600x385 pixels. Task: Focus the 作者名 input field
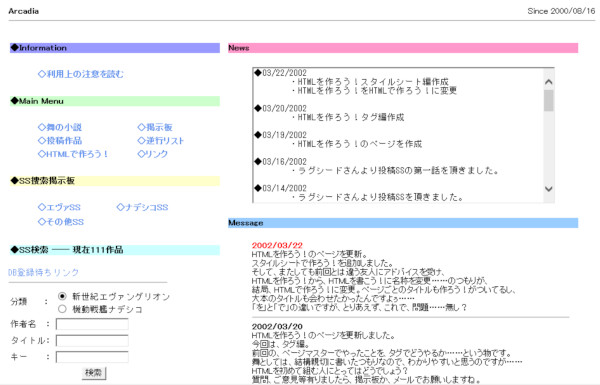coord(92,324)
